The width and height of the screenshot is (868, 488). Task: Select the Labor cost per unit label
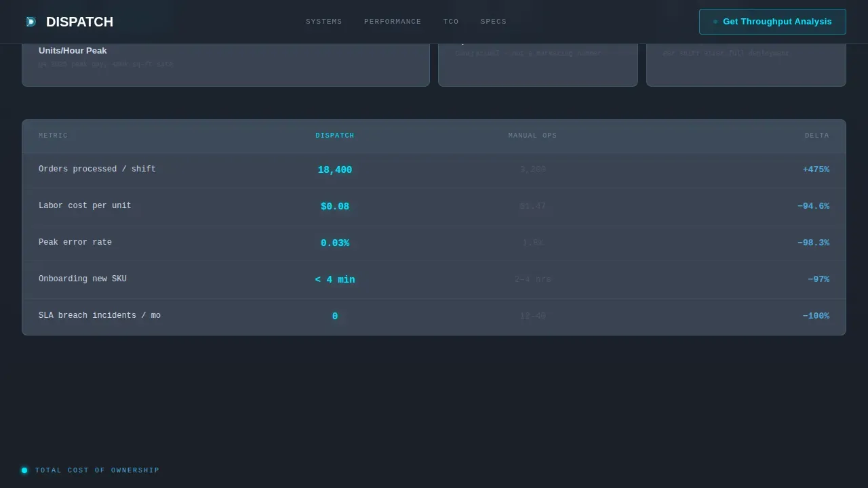coord(85,206)
